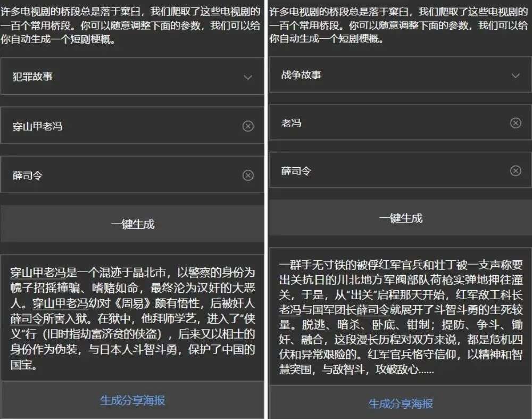Expand the 犯罪故事 chevron arrow
Viewport: 532px width, 419px height.
tap(248, 77)
